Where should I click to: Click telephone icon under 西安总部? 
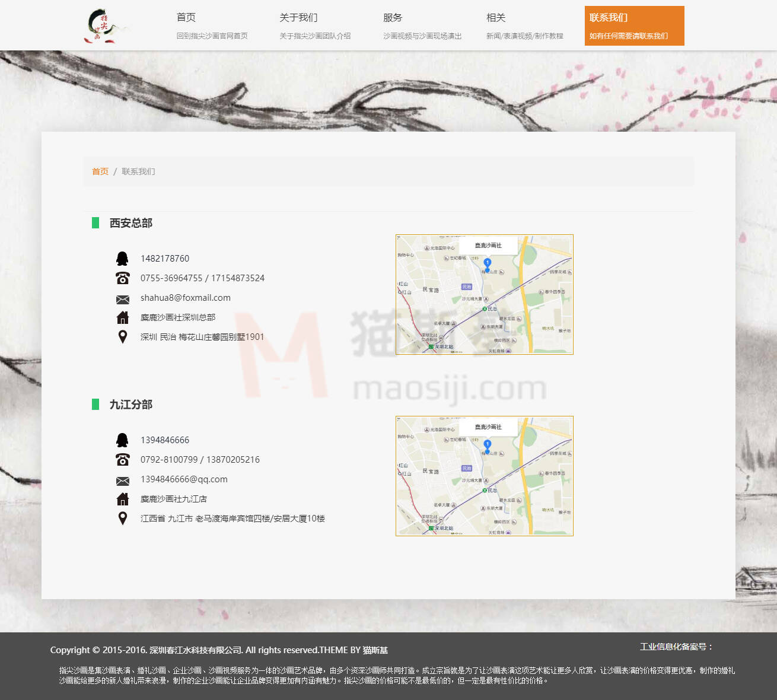[x=122, y=278]
